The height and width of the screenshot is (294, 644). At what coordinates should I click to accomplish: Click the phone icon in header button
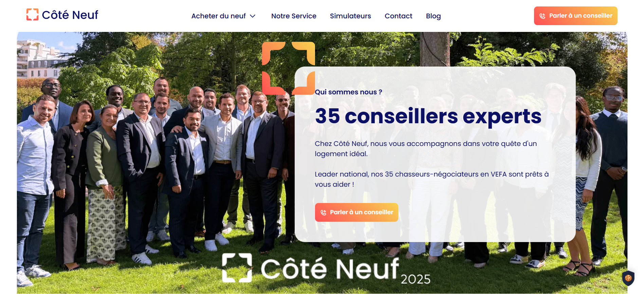542,16
